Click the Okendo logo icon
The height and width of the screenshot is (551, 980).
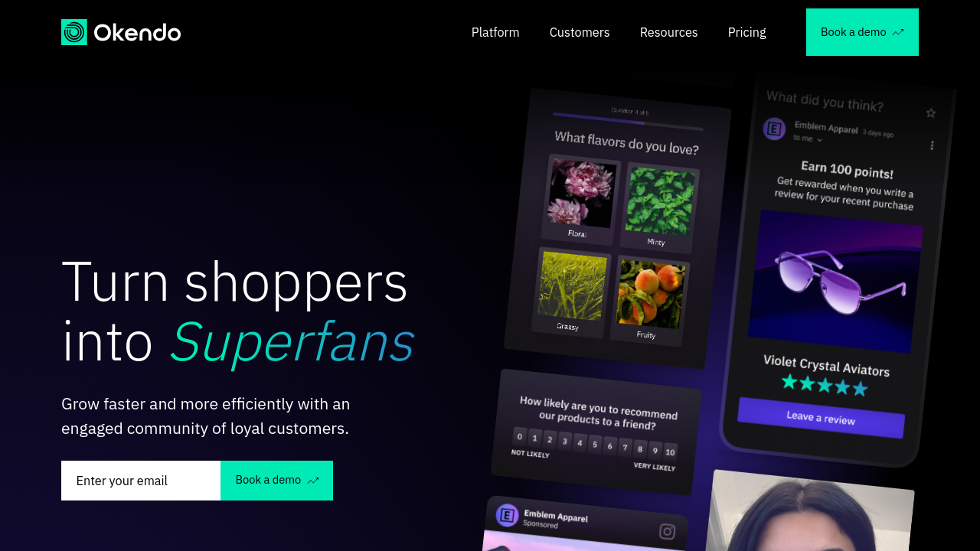[x=74, y=32]
